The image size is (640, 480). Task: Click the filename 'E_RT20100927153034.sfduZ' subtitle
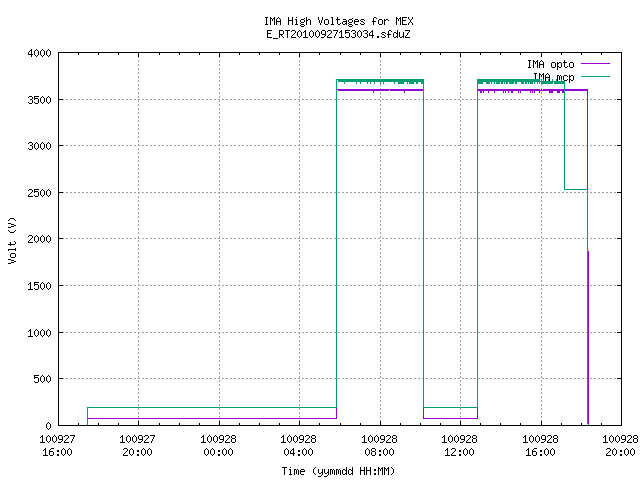338,34
